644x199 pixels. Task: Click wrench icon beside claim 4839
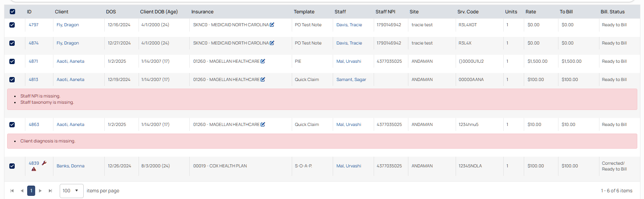44,163
